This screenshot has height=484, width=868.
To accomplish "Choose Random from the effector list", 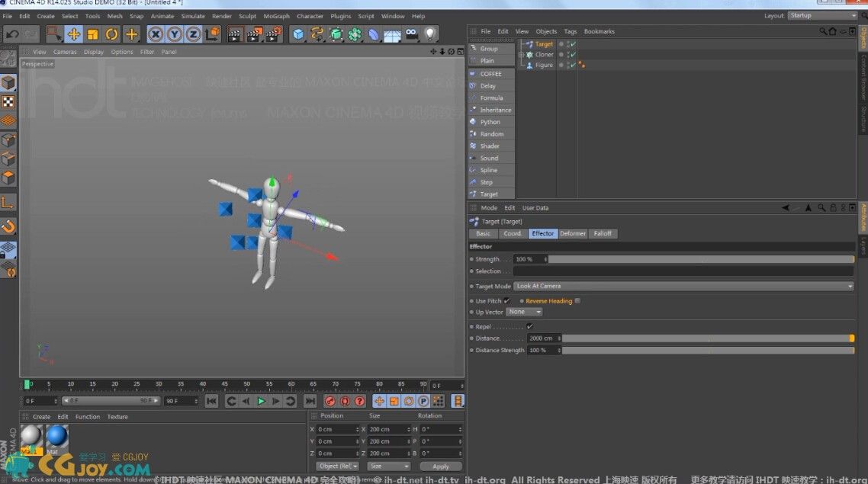I will click(491, 134).
